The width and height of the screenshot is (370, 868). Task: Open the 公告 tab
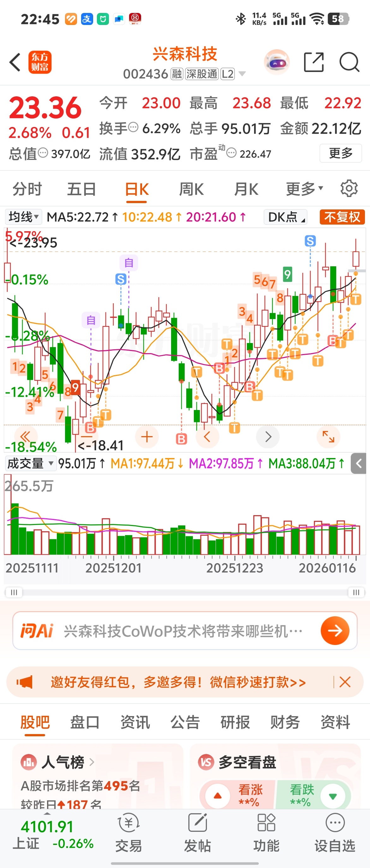(185, 722)
